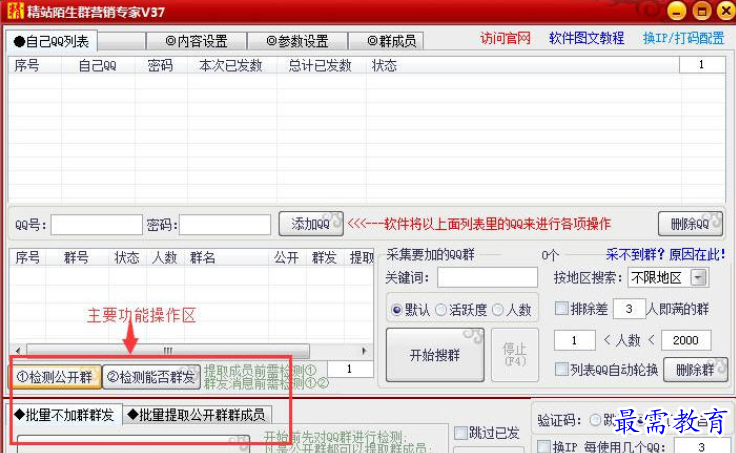Viewport: 736px width, 453px height.
Task: Click 人数 column header in group list
Action: click(164, 257)
